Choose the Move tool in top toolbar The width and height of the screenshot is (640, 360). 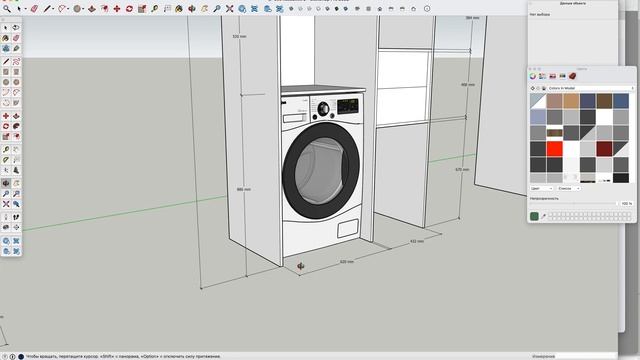[117, 8]
